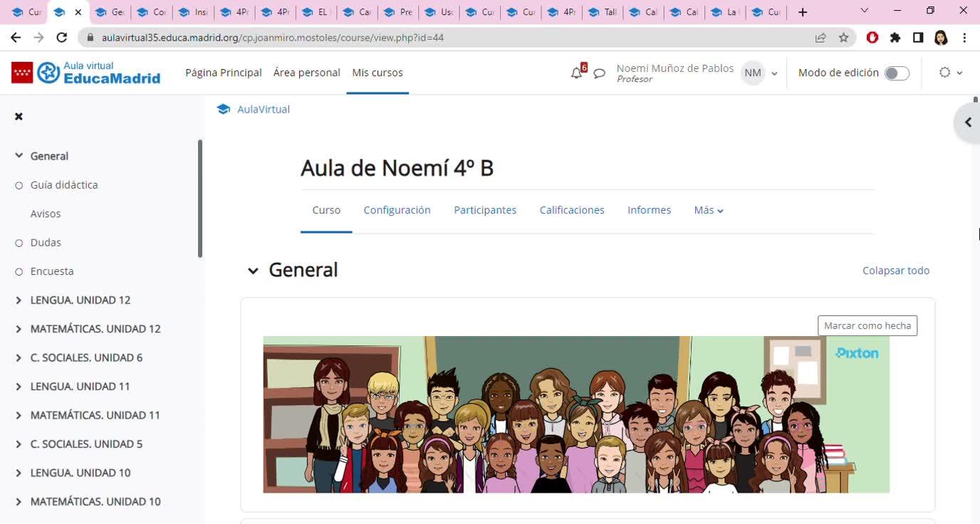
Task: Expand LENGUA. UNIDAD 11 section
Action: click(x=19, y=387)
